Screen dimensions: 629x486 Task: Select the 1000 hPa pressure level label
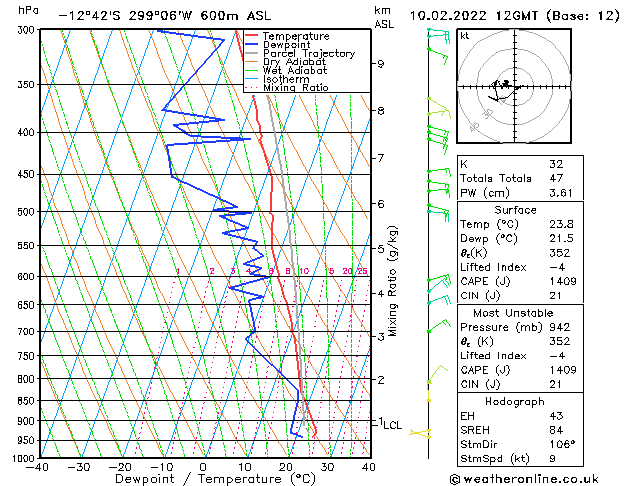click(x=25, y=458)
